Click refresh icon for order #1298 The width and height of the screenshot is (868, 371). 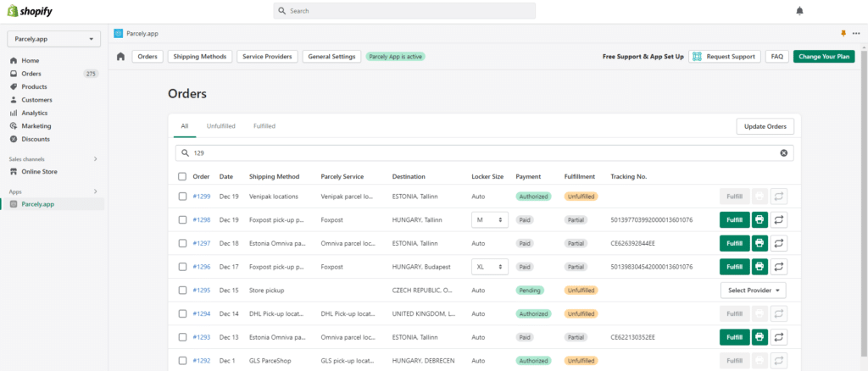coord(778,220)
